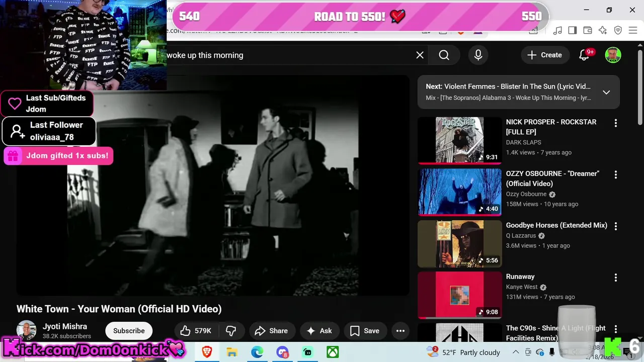Click the NICK PROSPER - ROCKSTAR [FULL EP] title
This screenshot has width=644, height=362.
coord(551,127)
